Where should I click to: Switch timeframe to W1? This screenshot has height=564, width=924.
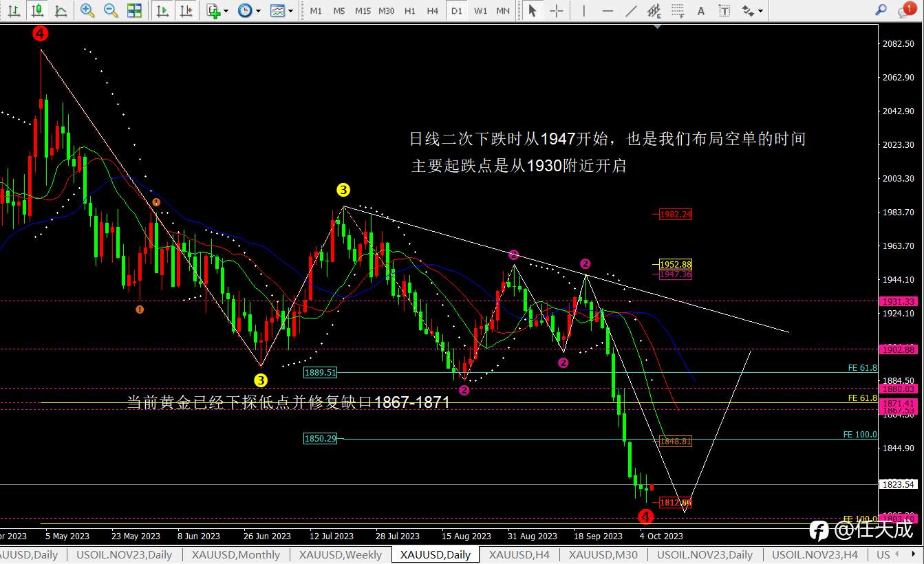pyautogui.click(x=481, y=10)
